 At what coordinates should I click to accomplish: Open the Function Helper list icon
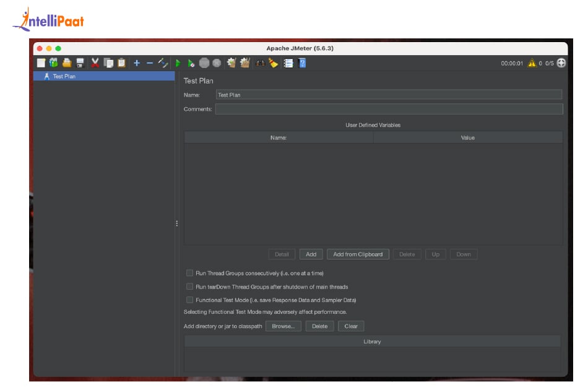288,63
